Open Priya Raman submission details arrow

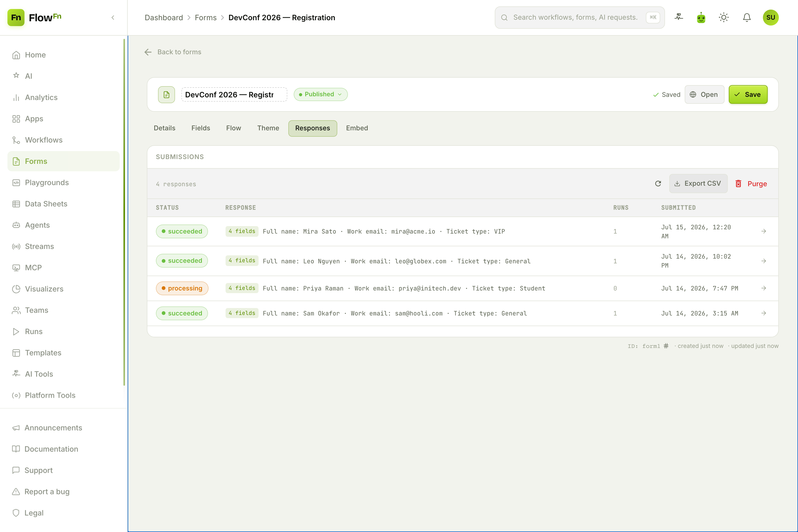[763, 288]
